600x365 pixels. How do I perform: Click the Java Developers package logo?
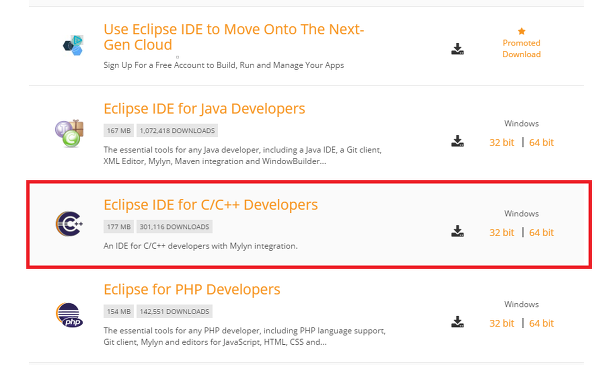pyautogui.click(x=69, y=133)
